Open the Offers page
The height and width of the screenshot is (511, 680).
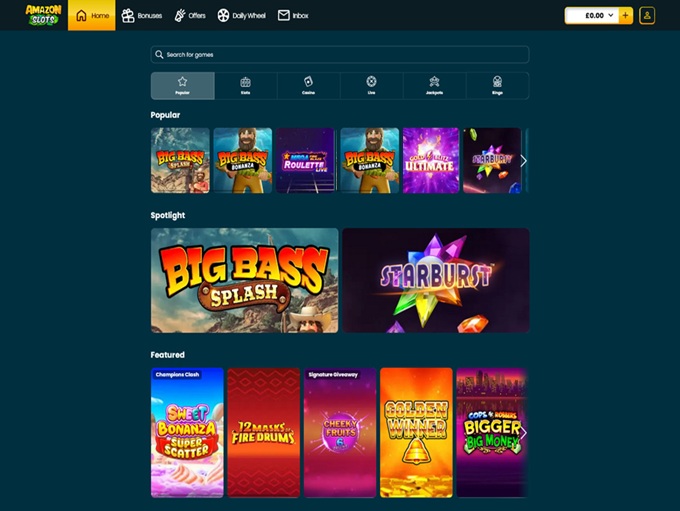[180, 16]
